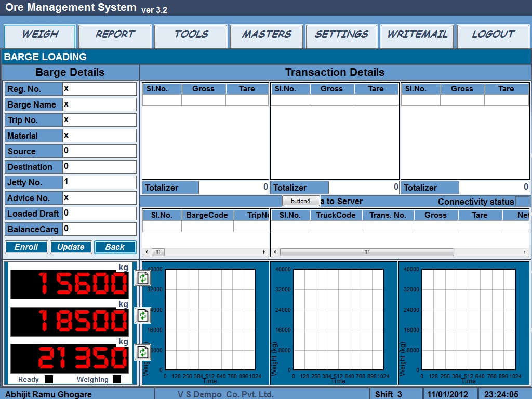Click right scroll arrow of the BargeCode table
Screen dimensions: 532x399
point(265,252)
